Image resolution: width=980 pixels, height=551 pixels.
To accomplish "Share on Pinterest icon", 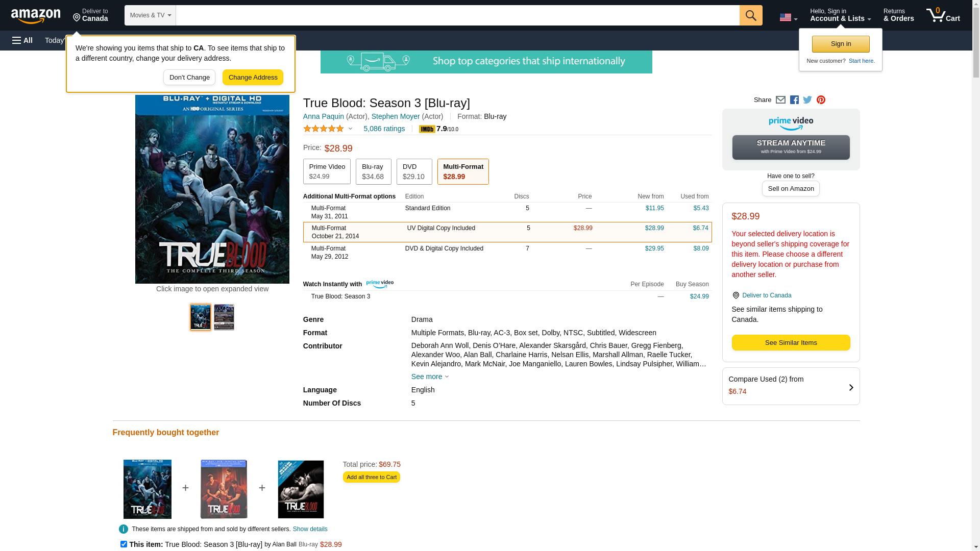I will click(x=821, y=100).
